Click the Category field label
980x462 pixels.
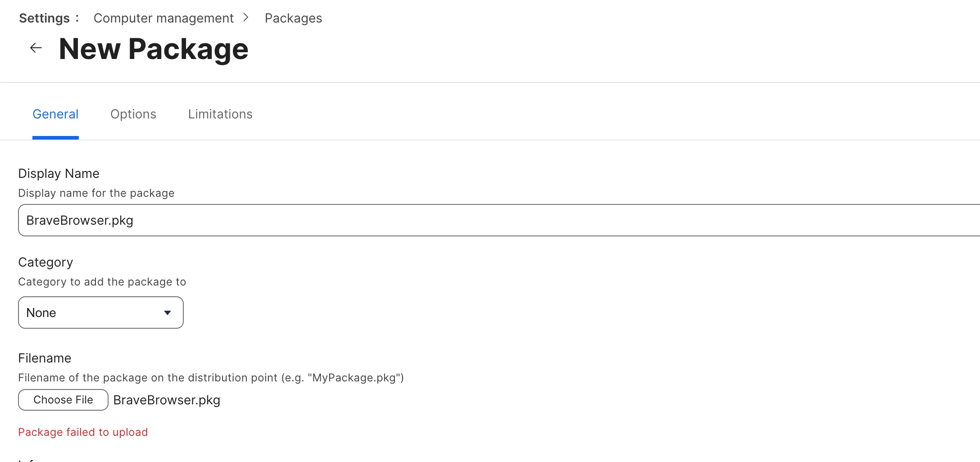[x=45, y=262]
